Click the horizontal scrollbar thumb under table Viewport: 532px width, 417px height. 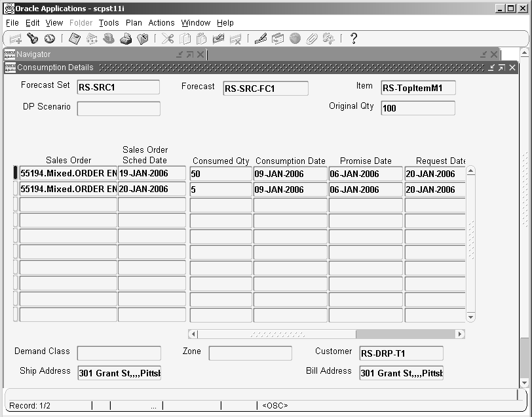[277, 334]
